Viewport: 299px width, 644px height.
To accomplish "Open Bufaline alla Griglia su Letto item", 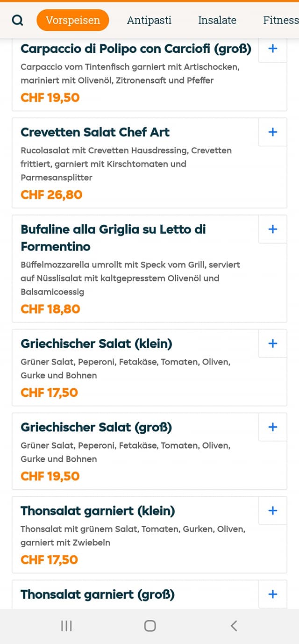I will click(x=114, y=238).
